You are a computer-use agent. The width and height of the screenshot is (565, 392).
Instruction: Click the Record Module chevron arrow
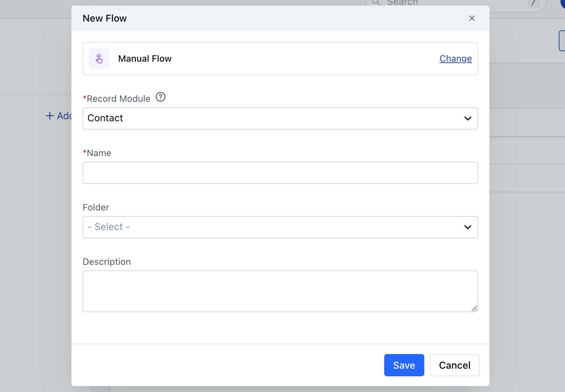(x=468, y=118)
